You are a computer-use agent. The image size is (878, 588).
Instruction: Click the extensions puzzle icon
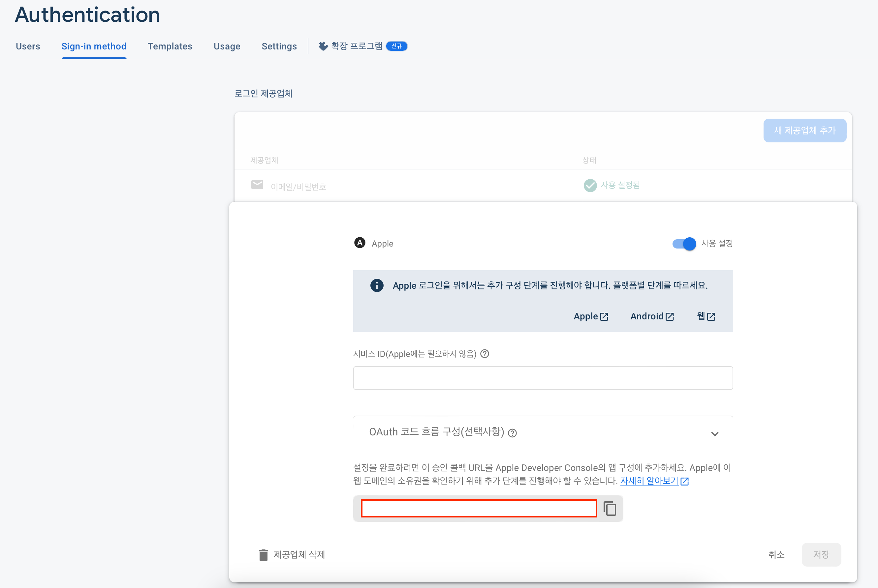(x=323, y=46)
